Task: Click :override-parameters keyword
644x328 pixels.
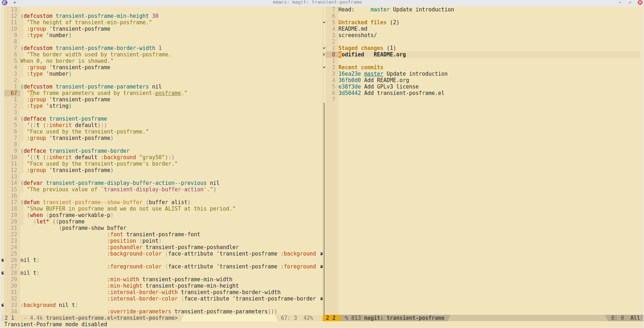Action: point(139,312)
